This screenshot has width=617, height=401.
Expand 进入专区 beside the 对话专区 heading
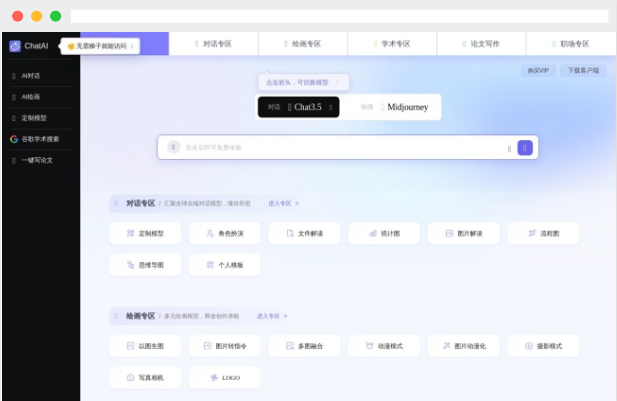(283, 203)
